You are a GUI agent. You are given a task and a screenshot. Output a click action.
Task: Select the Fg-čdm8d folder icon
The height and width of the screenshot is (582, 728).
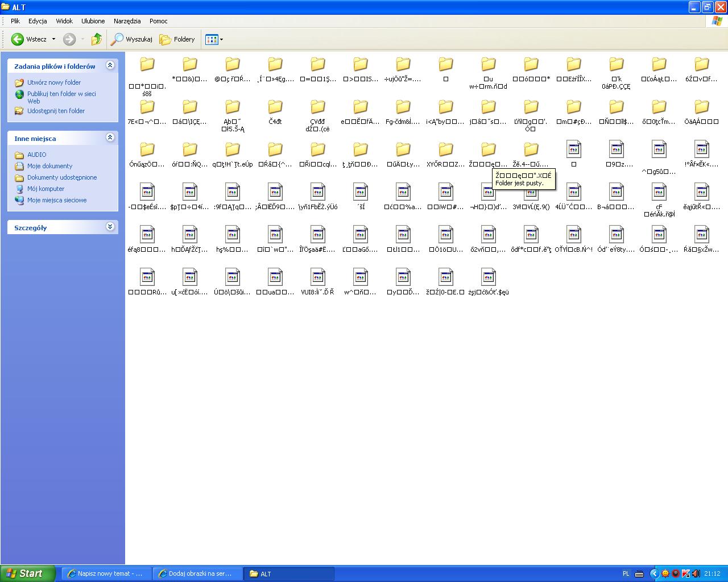(403, 107)
